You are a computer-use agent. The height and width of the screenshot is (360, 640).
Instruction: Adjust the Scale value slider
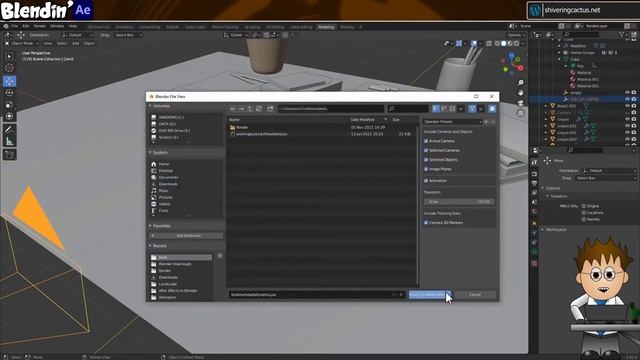459,202
